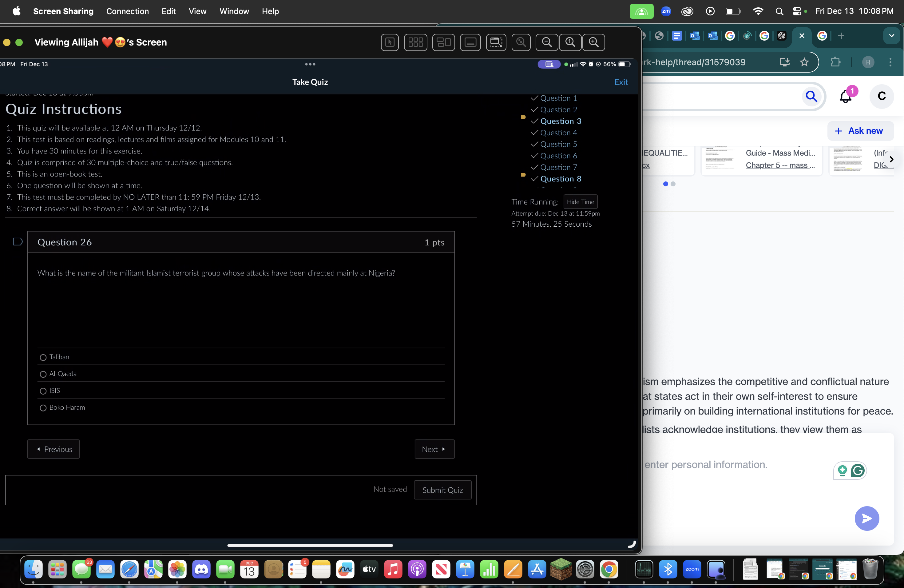
Task: Open the Window menu
Action: tap(234, 11)
